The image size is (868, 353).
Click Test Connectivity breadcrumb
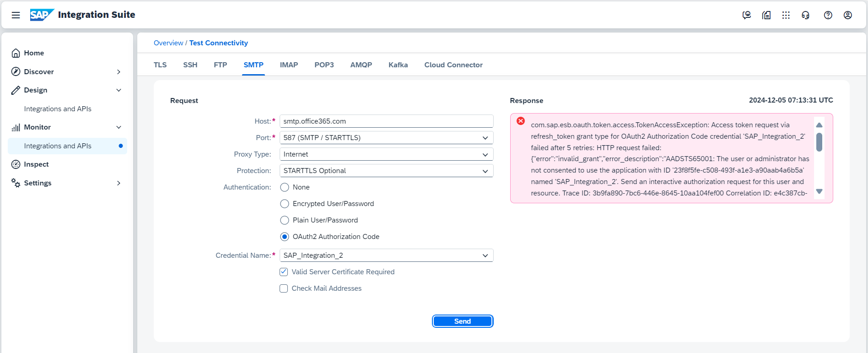point(219,43)
